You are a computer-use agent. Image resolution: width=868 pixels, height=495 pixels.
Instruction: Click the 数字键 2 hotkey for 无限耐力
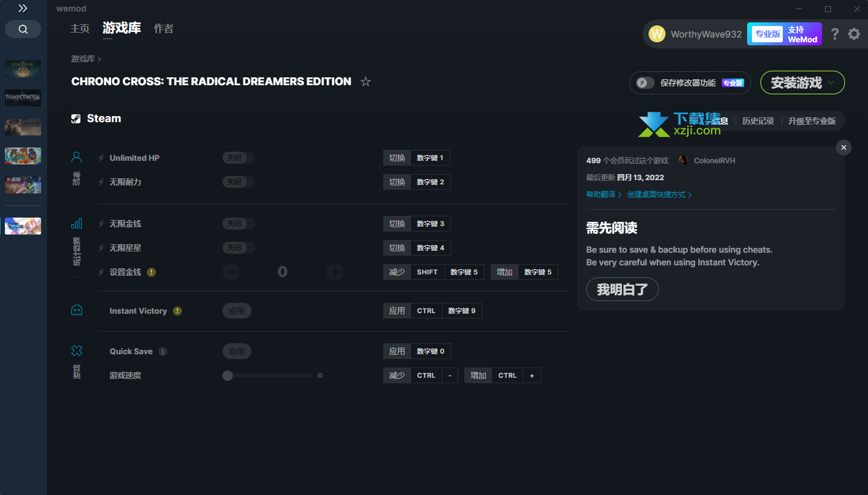(x=430, y=182)
